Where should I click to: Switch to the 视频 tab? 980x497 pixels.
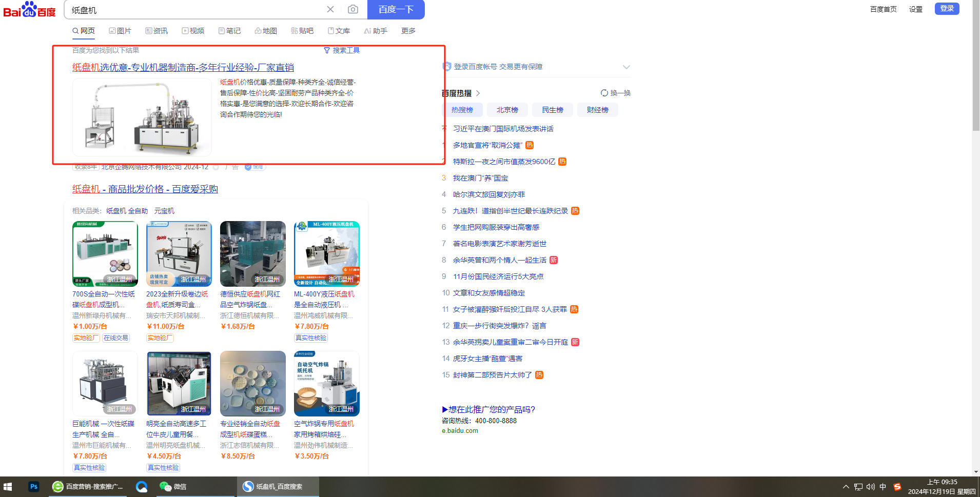(193, 31)
